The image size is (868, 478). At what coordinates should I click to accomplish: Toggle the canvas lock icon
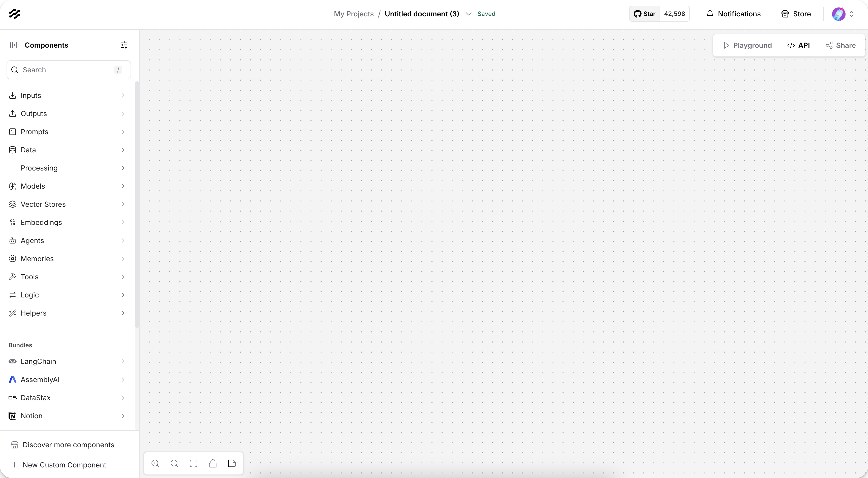tap(213, 464)
